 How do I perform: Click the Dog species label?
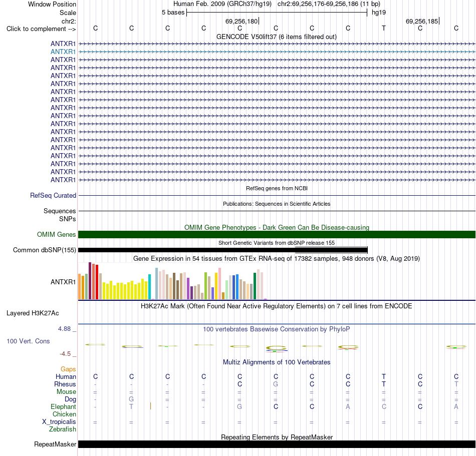(x=70, y=399)
